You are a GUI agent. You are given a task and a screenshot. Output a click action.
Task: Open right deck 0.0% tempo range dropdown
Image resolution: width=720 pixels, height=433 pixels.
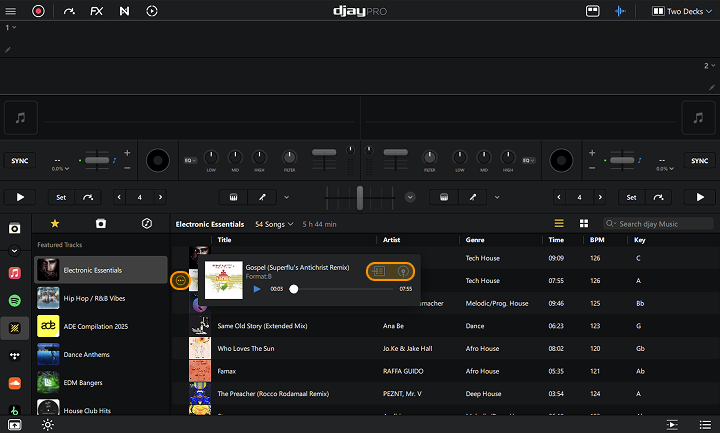[x=665, y=169]
